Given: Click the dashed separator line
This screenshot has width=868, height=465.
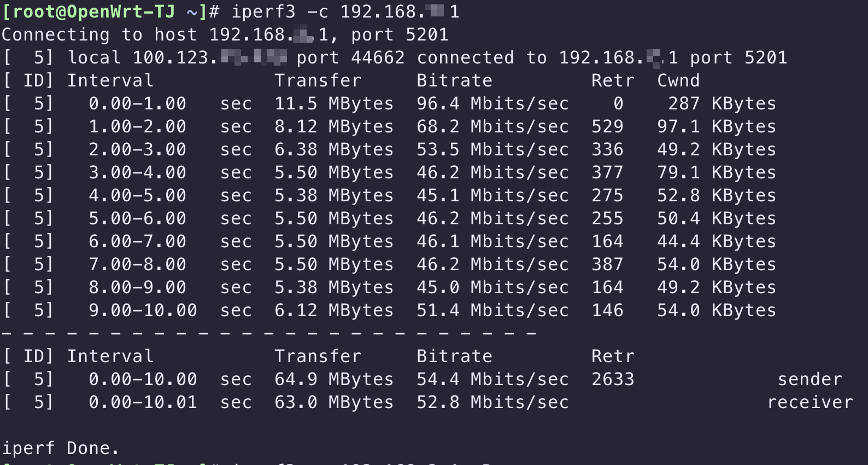Looking at the screenshot, I should (x=268, y=333).
